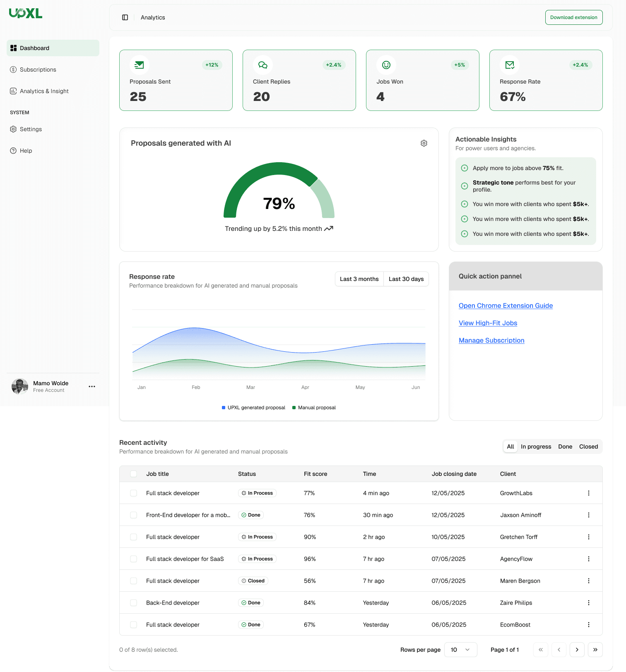Open Help in the sidebar
Image resolution: width=626 pixels, height=672 pixels.
click(x=53, y=151)
